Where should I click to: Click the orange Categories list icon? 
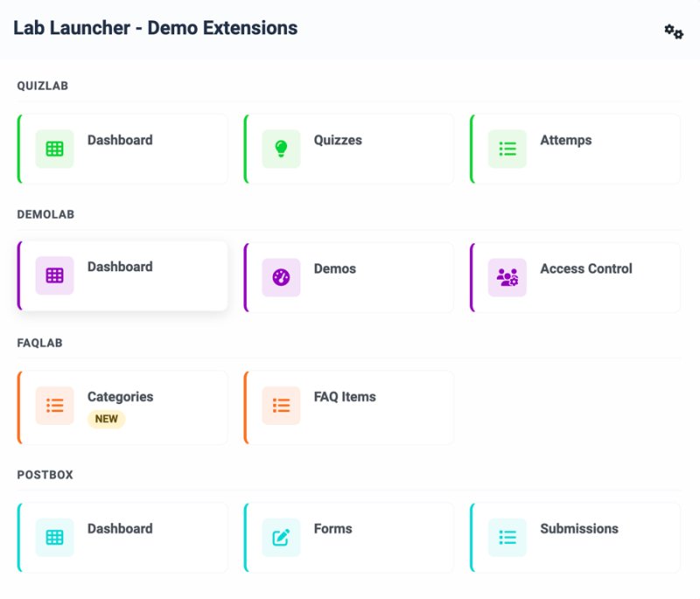pyautogui.click(x=54, y=406)
